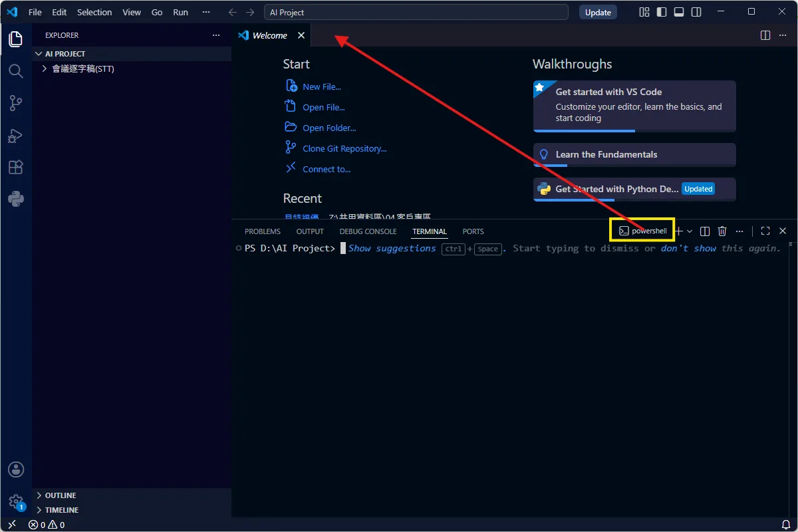Kill the terminal with trash icon
Screen dimensions: 798x532
(722, 231)
